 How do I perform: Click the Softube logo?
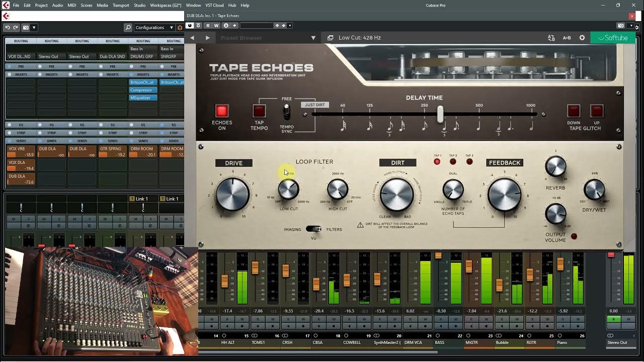click(613, 38)
